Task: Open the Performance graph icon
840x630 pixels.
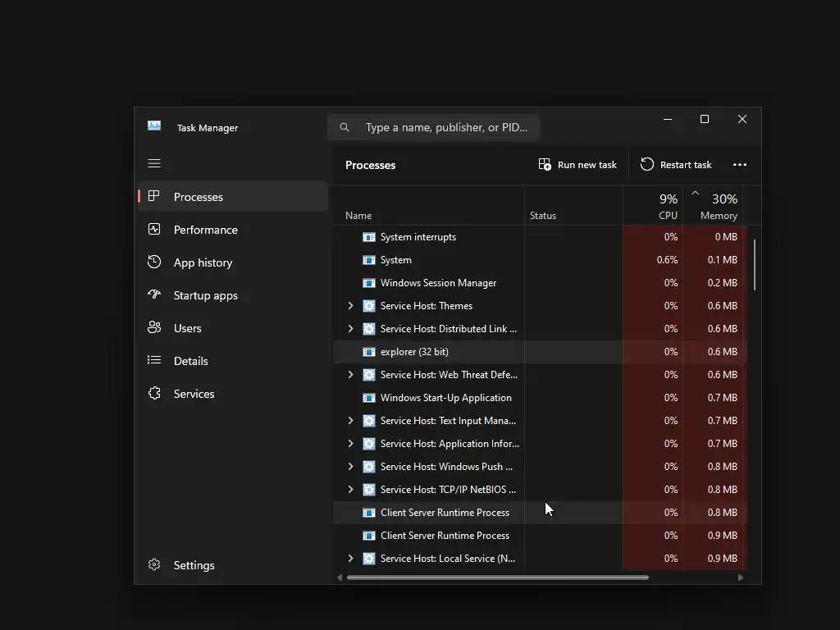Action: tap(153, 230)
